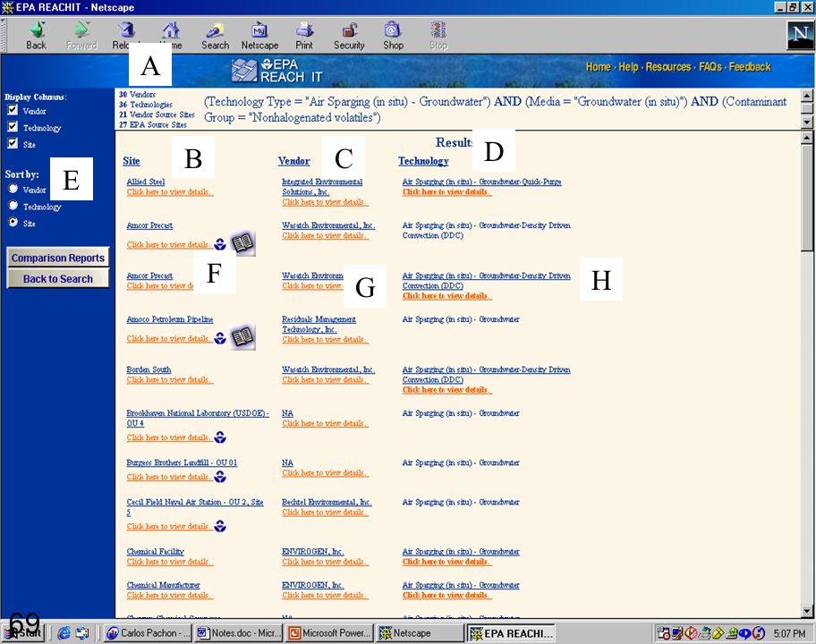Select the Technology sort radio button
This screenshot has width=816, height=644.
click(13, 205)
